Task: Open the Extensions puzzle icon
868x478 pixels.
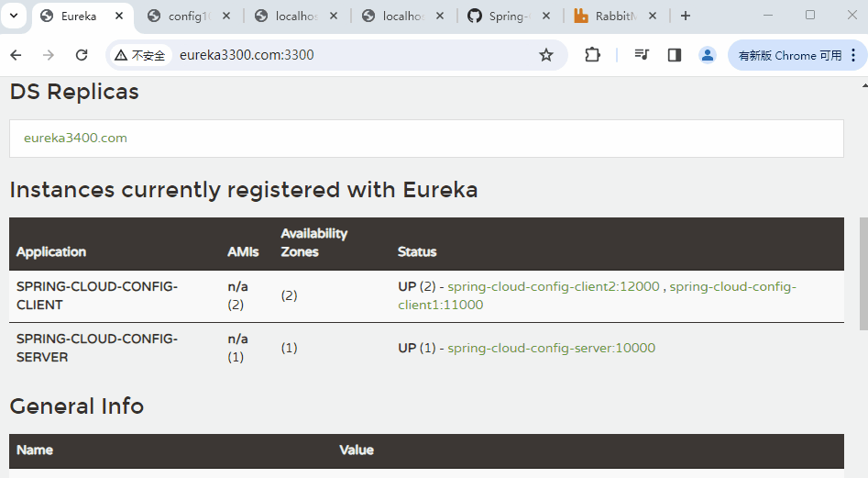Action: [x=592, y=55]
